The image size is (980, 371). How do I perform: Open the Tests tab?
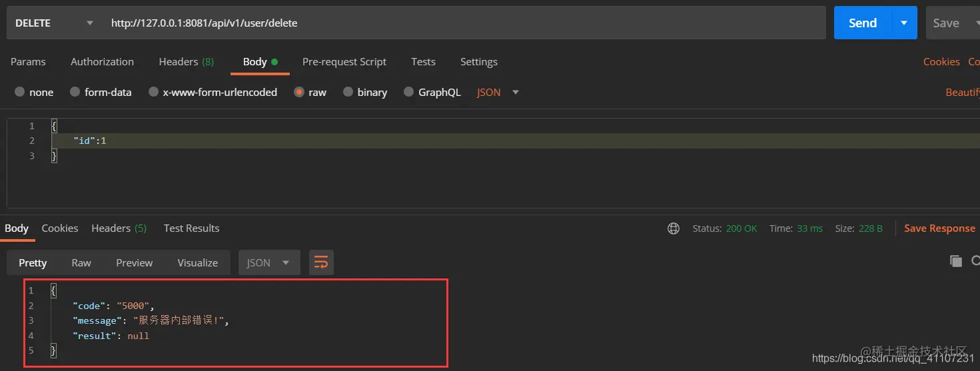(x=423, y=61)
